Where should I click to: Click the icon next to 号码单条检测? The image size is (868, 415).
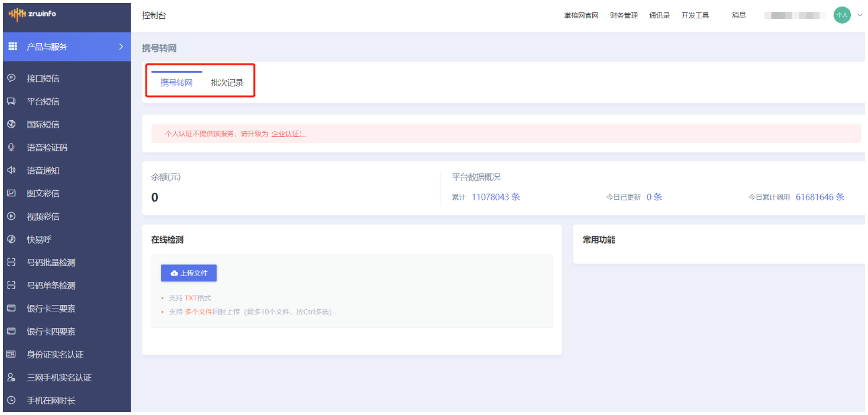(x=11, y=286)
